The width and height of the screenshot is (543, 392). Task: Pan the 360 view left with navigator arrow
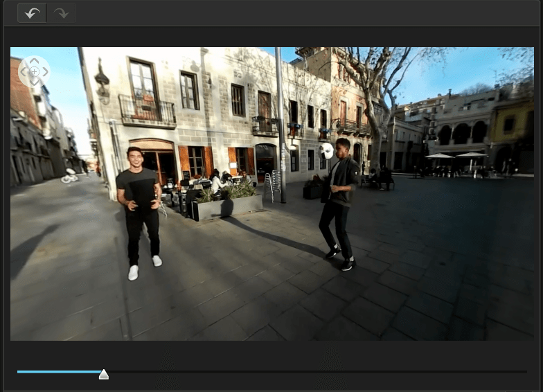pos(24,72)
